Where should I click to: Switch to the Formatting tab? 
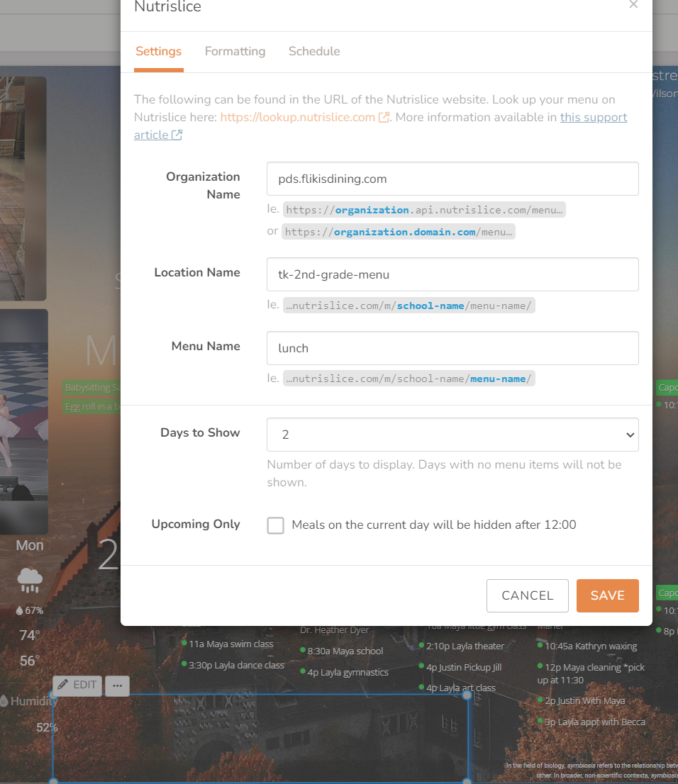pyautogui.click(x=235, y=51)
